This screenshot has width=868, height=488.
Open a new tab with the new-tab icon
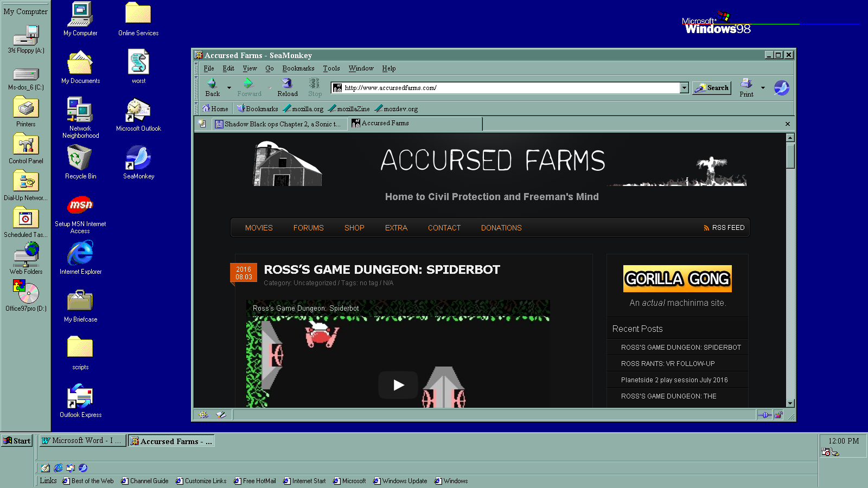(202, 124)
